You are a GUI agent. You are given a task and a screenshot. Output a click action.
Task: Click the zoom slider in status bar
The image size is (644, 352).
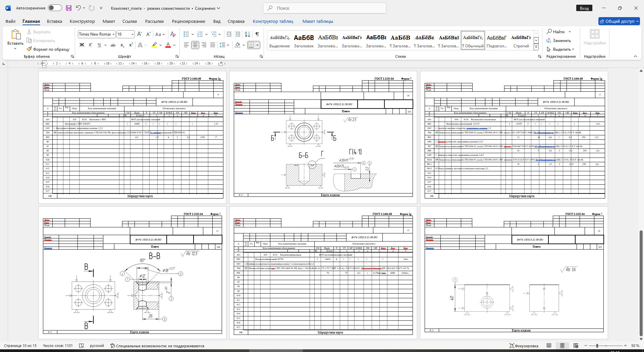(597, 346)
